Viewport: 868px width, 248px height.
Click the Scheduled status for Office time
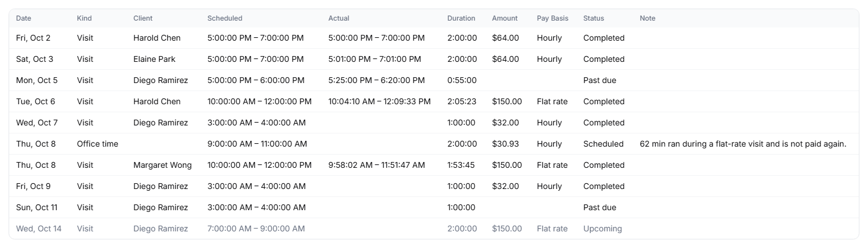pos(603,144)
